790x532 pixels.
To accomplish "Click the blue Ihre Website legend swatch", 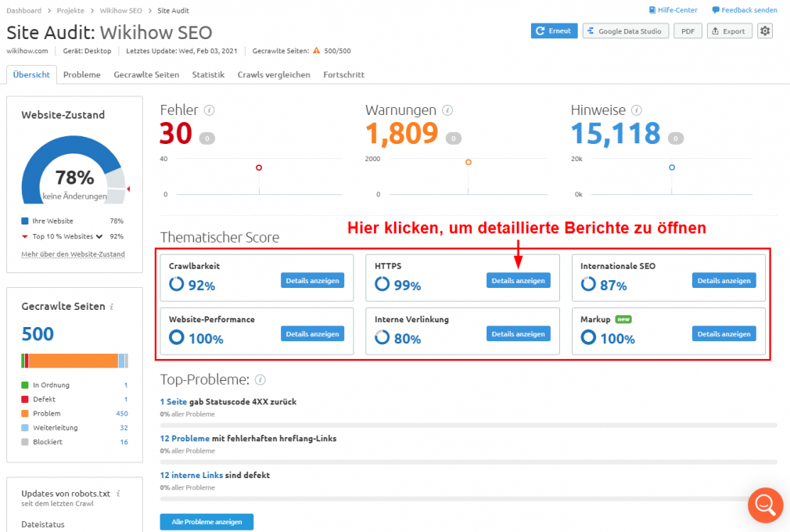I will point(25,221).
